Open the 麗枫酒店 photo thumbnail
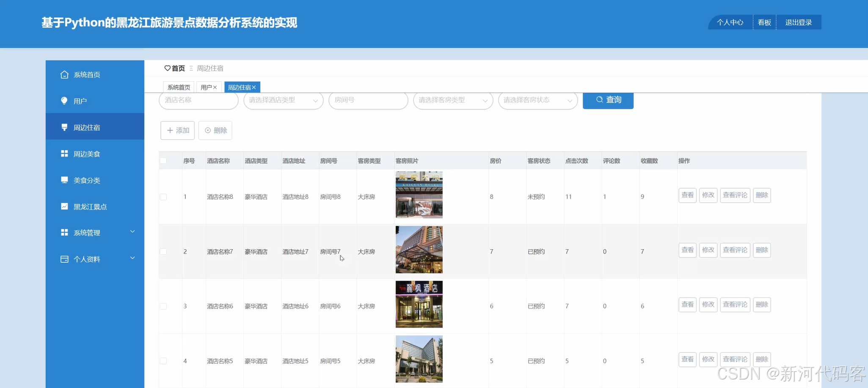 (419, 304)
